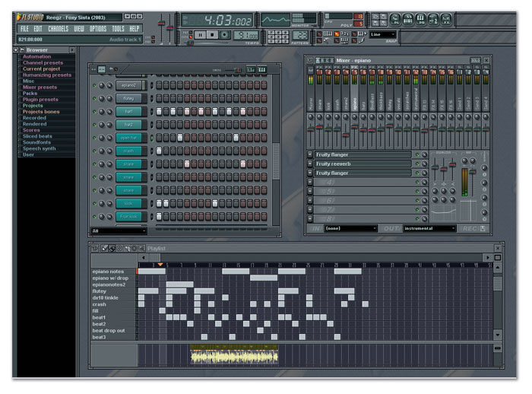The height and width of the screenshot is (394, 532).
Task: Open third slot Fruity flanger menu arrow
Action: 310,173
